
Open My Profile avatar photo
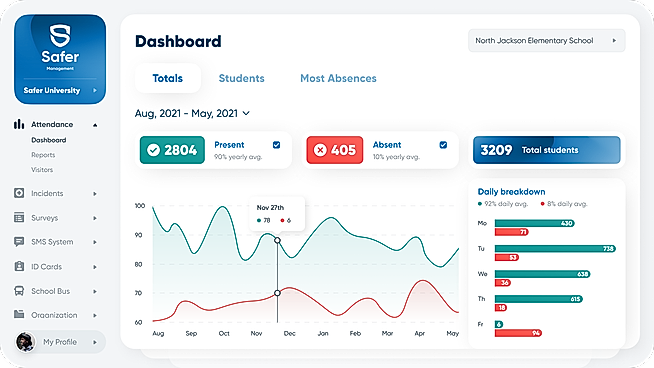25,342
